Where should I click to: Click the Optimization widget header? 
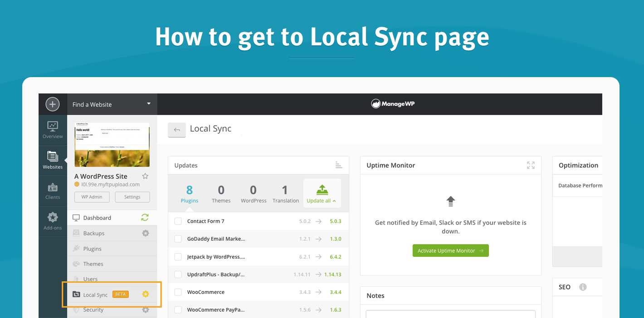pos(577,165)
